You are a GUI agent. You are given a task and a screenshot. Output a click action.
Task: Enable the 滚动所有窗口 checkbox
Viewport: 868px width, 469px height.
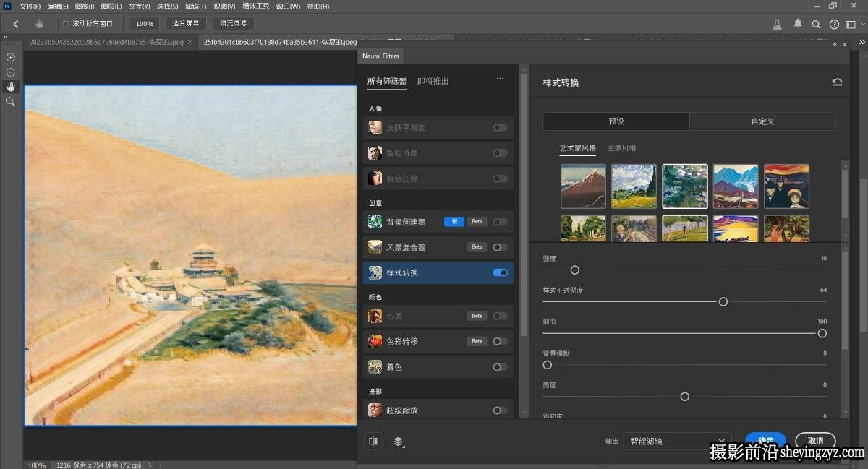point(66,24)
